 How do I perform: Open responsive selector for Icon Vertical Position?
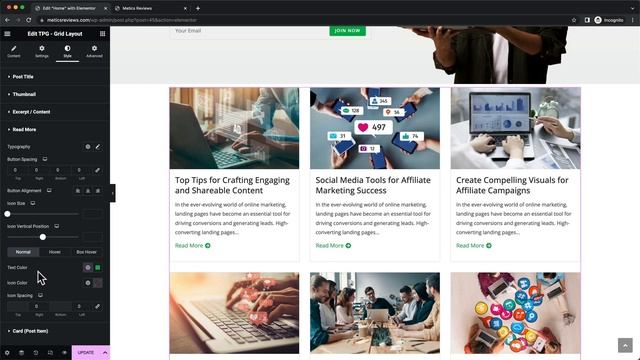click(57, 226)
